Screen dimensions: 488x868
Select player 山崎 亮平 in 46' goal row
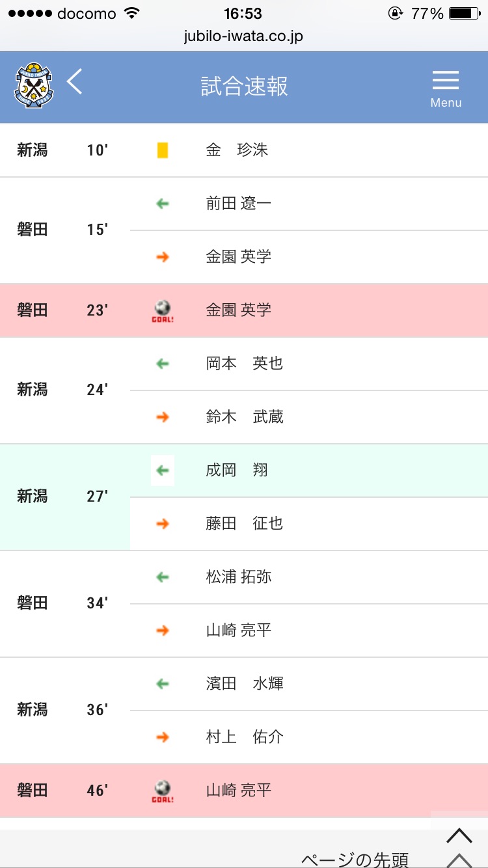click(238, 791)
